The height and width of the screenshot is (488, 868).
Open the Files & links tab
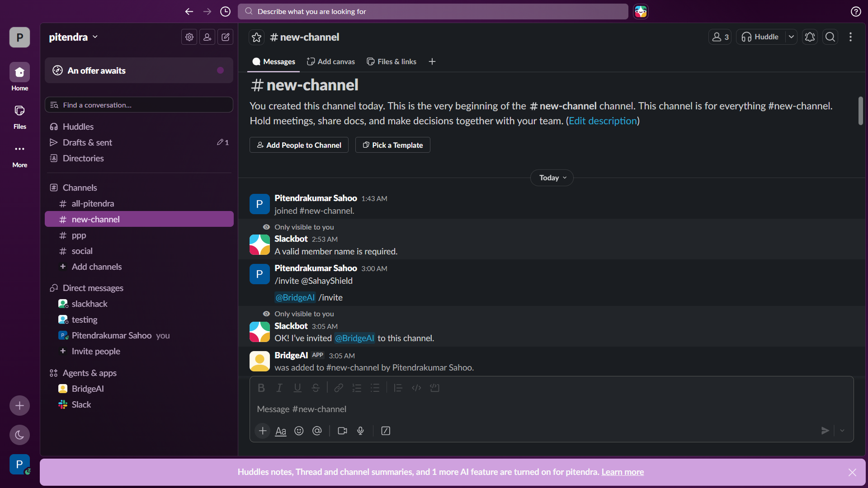[392, 62]
